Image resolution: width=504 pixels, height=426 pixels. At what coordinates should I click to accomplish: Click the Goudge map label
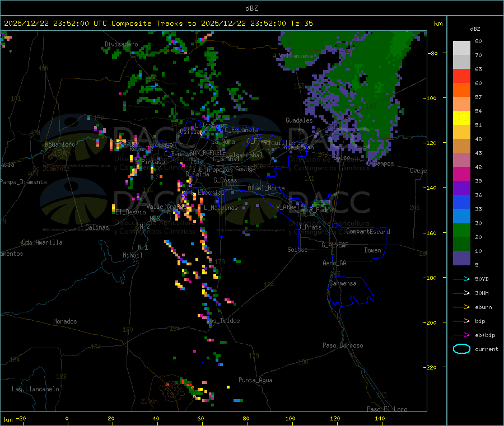(x=245, y=169)
